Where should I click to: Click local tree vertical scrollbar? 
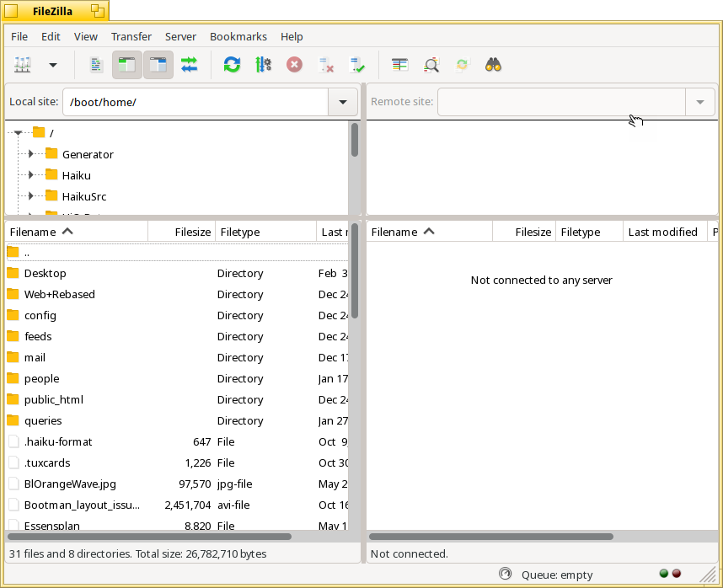click(x=355, y=140)
